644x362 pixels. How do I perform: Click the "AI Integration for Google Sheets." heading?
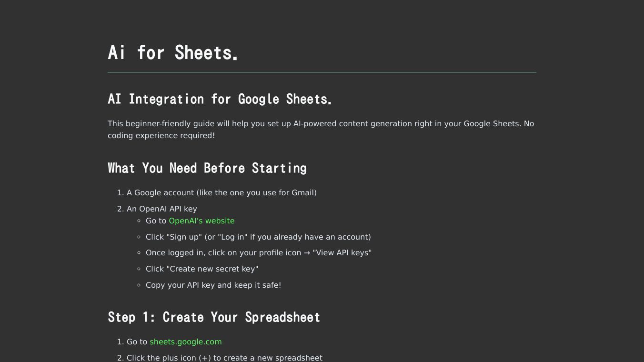coord(219,99)
